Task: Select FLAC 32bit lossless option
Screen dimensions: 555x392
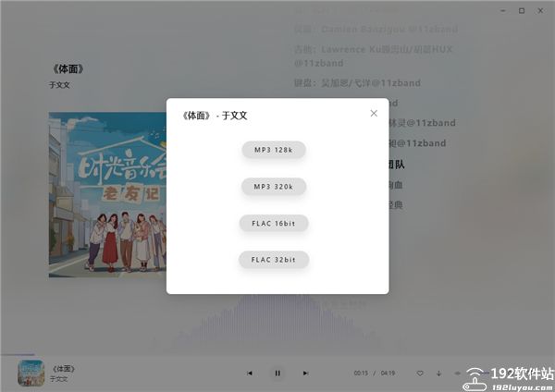Action: pos(274,260)
